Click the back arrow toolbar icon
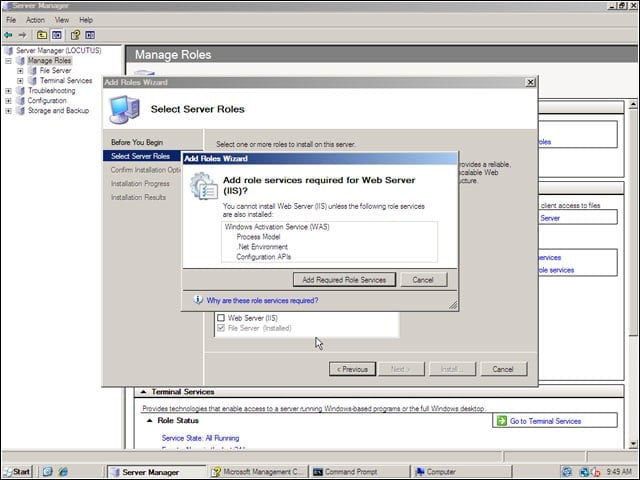640x480 pixels. point(8,35)
